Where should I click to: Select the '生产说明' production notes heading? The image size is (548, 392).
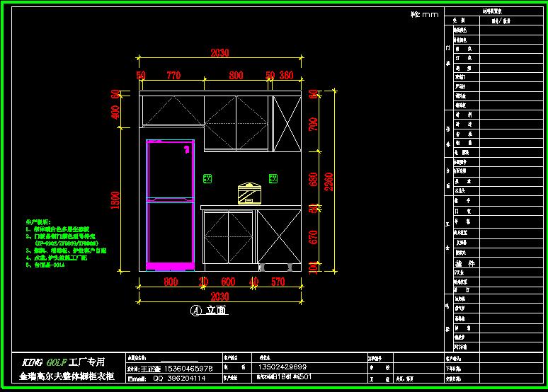38,222
